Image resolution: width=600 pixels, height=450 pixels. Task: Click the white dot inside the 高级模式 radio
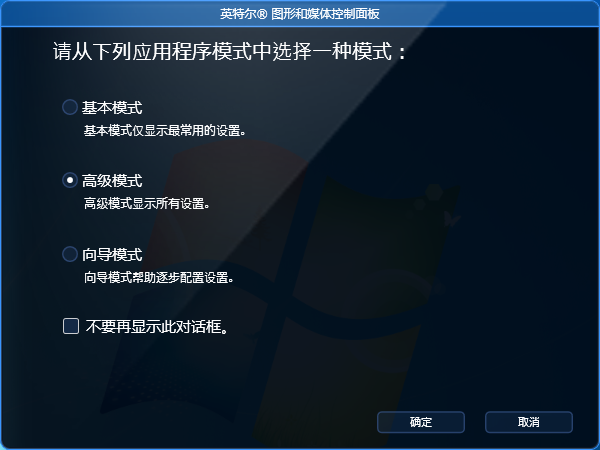[70, 180]
